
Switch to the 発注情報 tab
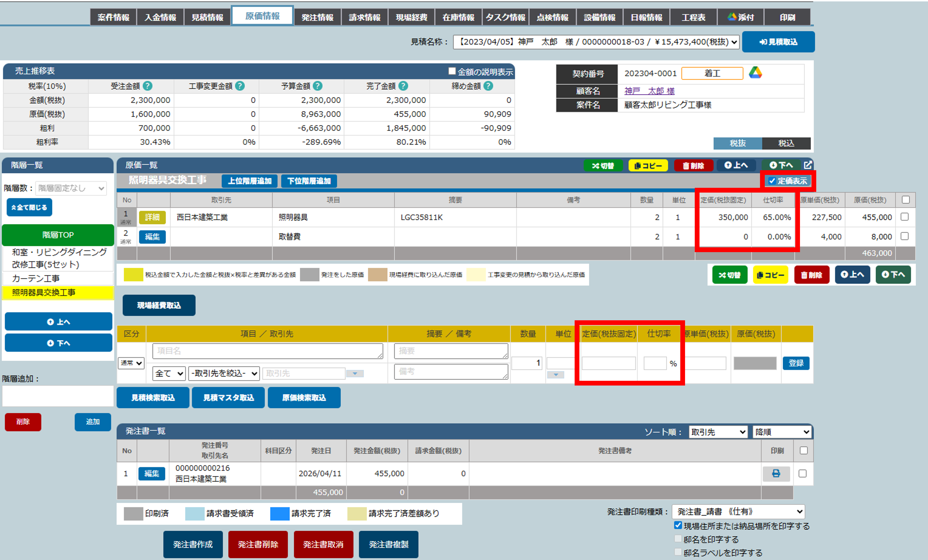click(x=317, y=17)
